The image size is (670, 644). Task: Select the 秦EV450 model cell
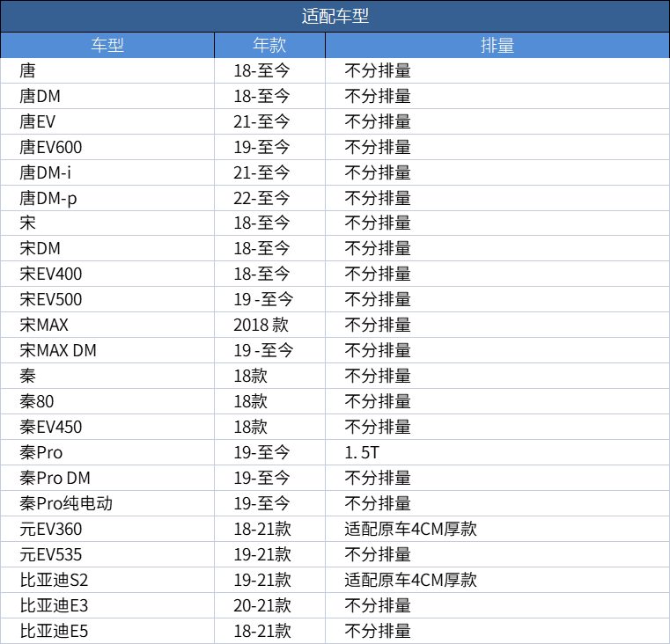107,427
